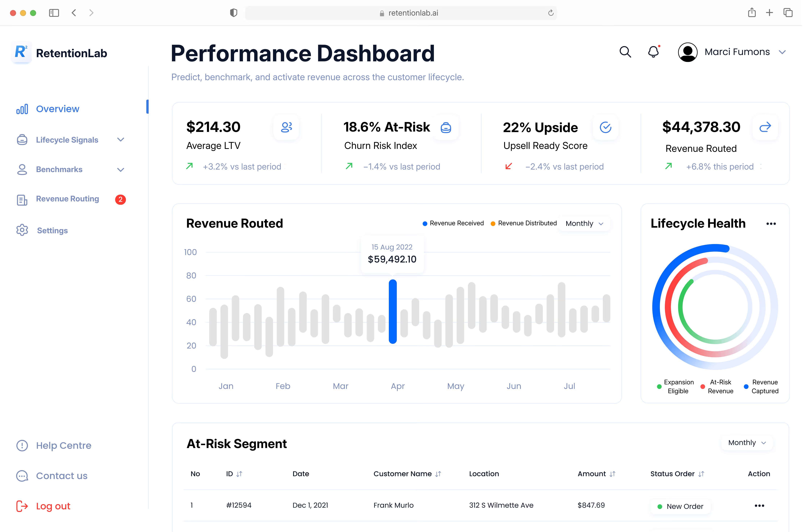Click the Average LTV users icon

pyautogui.click(x=286, y=127)
